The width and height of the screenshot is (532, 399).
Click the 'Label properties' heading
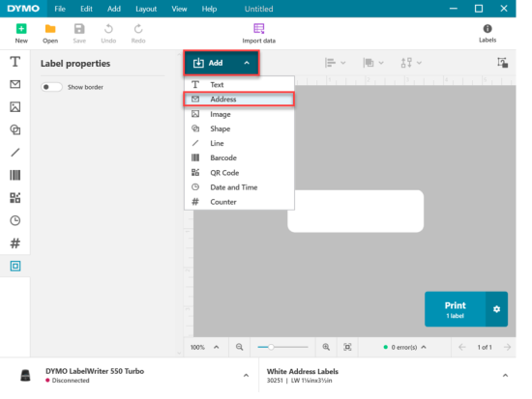(75, 64)
